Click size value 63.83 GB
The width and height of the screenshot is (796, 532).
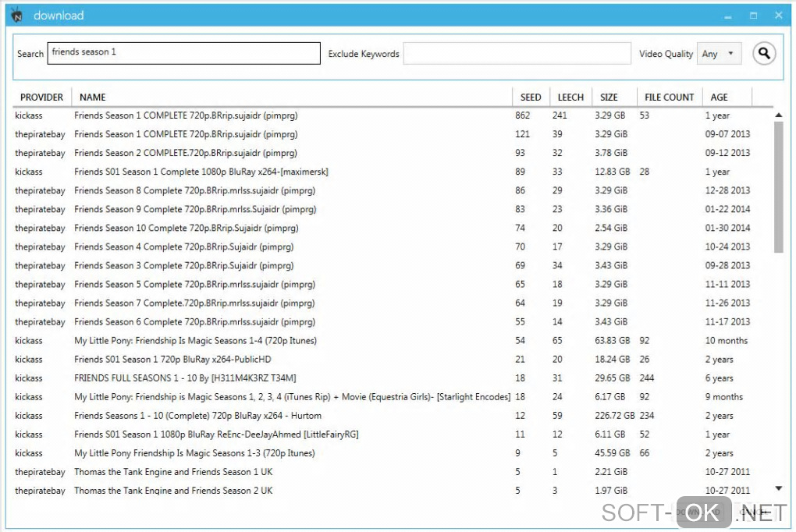click(613, 341)
